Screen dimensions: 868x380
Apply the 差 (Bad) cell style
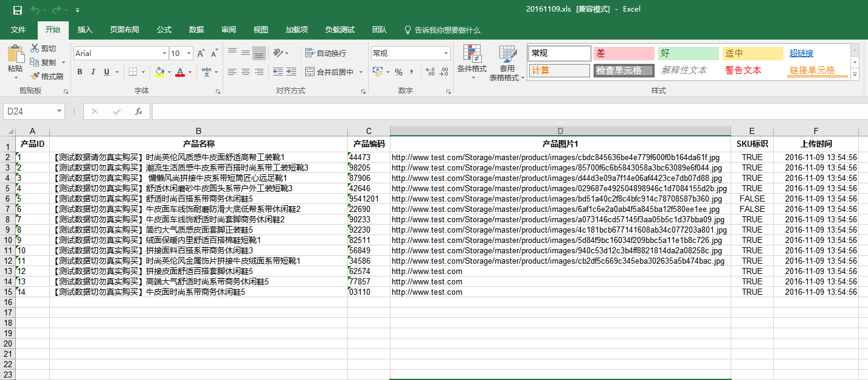pos(623,54)
